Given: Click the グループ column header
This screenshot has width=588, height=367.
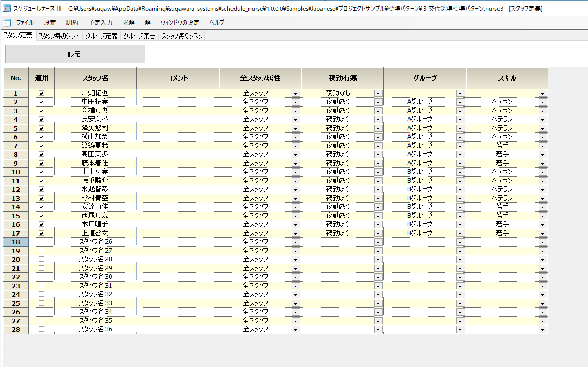Looking at the screenshot, I should (425, 78).
